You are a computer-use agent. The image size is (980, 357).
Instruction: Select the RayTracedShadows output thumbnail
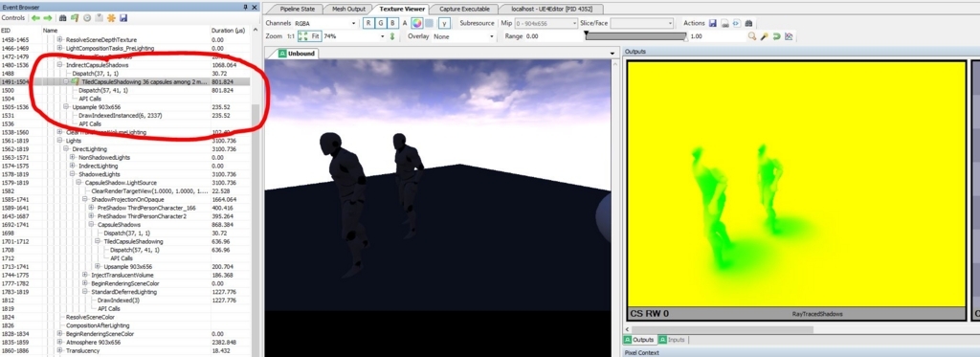coord(796,190)
